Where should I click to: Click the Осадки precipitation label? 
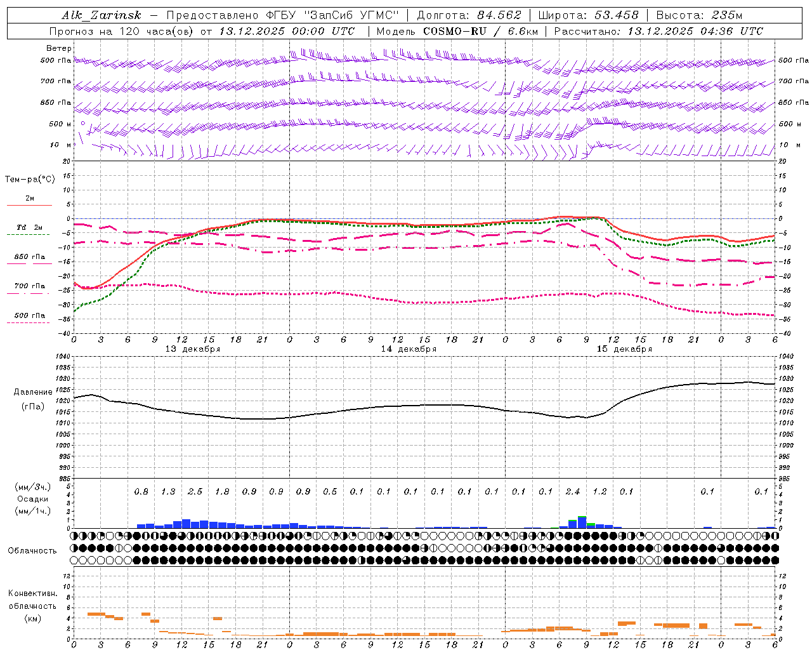(x=32, y=499)
